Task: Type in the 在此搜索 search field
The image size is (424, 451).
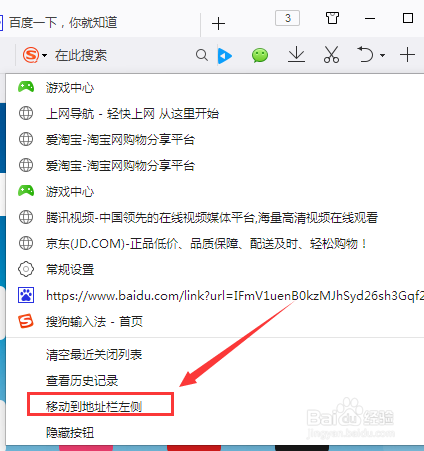Action: (x=123, y=55)
